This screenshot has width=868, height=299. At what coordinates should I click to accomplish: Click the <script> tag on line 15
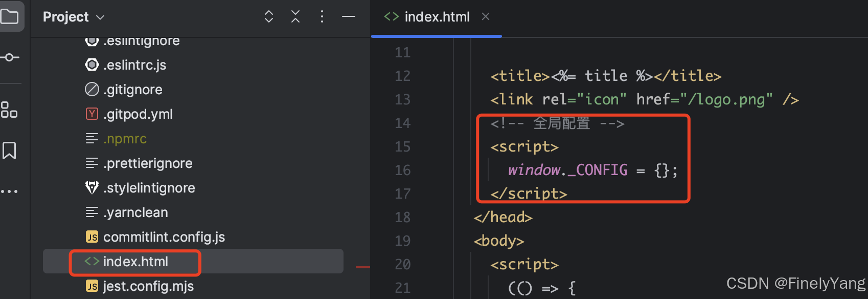click(524, 146)
